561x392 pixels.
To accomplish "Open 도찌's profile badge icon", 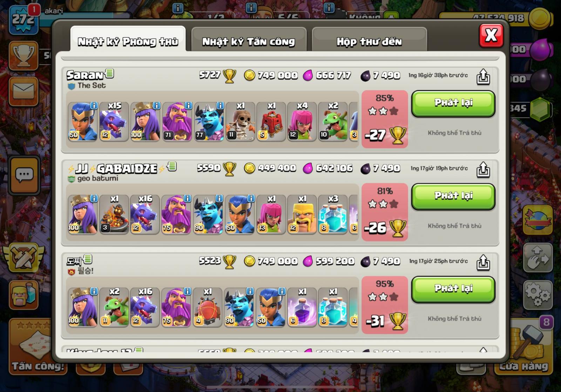I will pyautogui.click(x=88, y=259).
